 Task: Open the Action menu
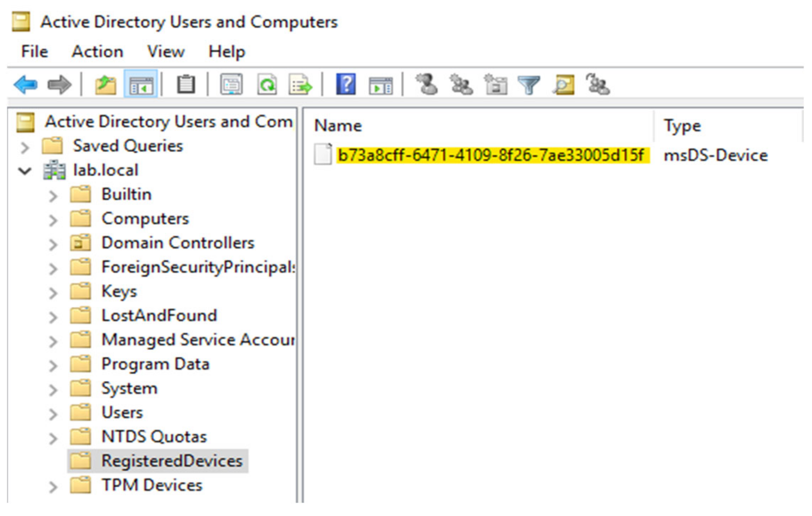(98, 52)
